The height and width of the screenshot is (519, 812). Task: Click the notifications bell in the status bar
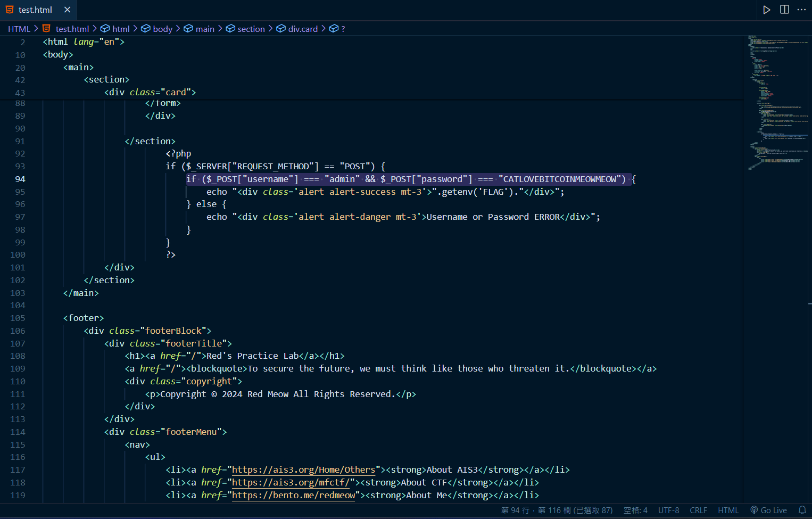pos(802,510)
